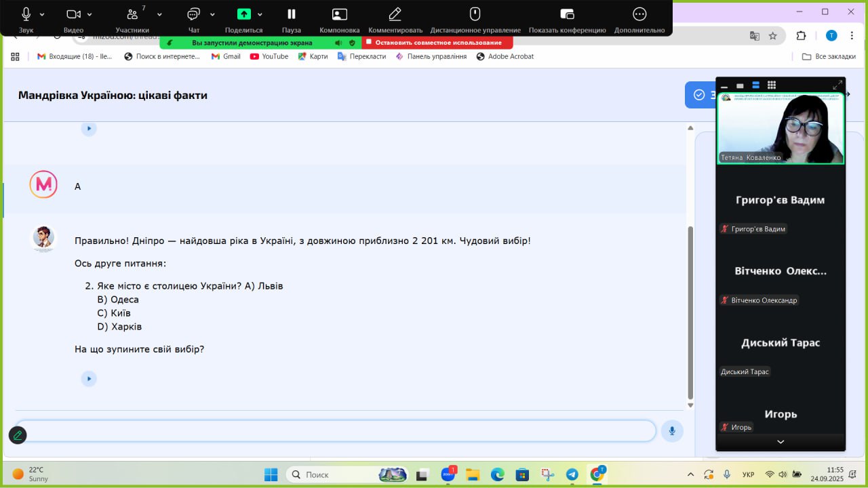Switch the video panel to grid view
The width and height of the screenshot is (868, 488).
[x=771, y=85]
